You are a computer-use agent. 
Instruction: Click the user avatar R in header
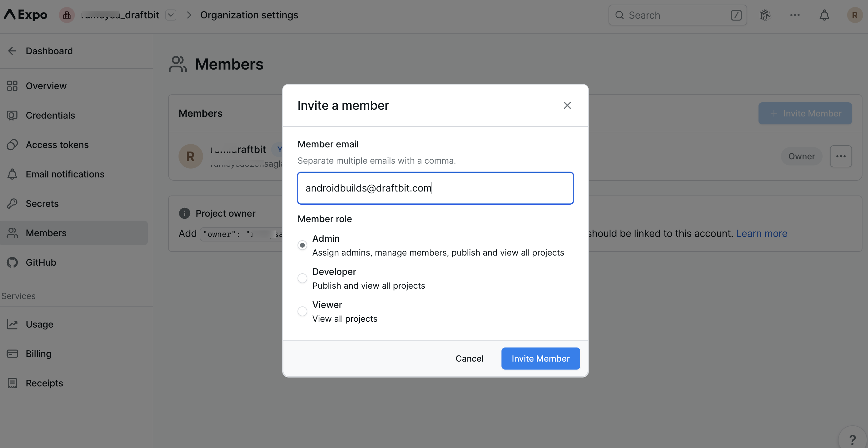(x=855, y=15)
